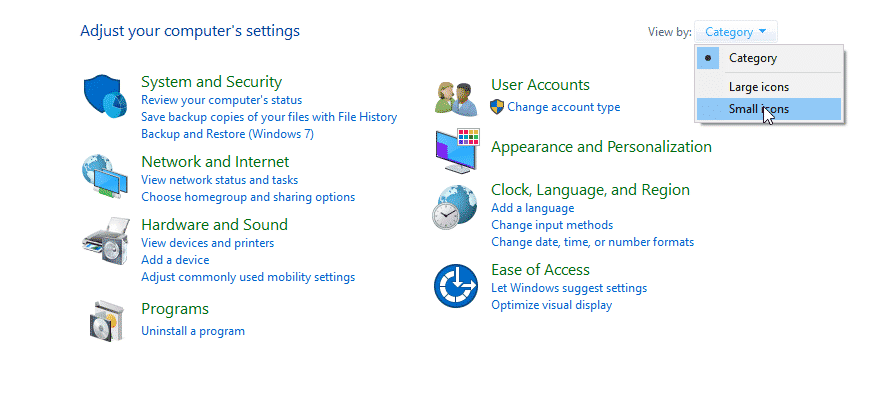Viewport: 892px width, 417px height.
Task: Open the Hardware and Sound printer icon
Action: (105, 241)
